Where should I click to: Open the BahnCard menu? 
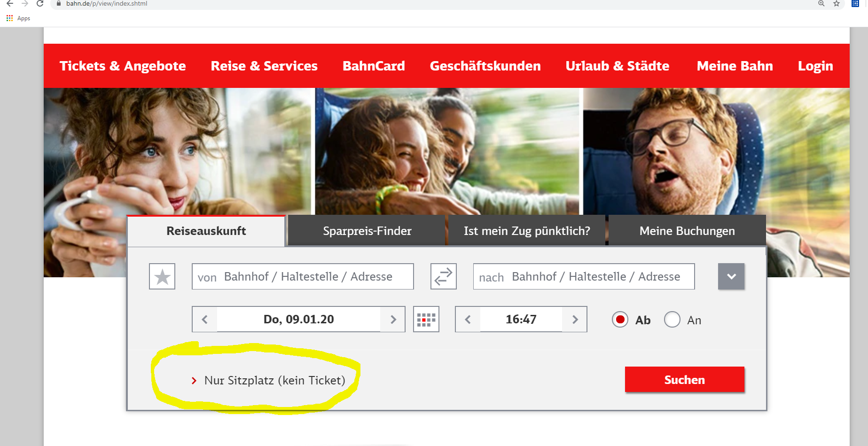[x=374, y=66]
